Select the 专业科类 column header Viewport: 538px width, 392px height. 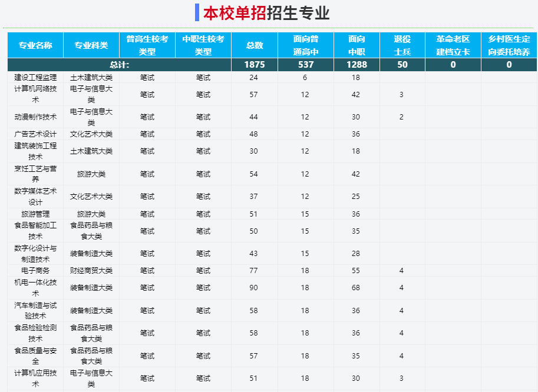(x=91, y=45)
